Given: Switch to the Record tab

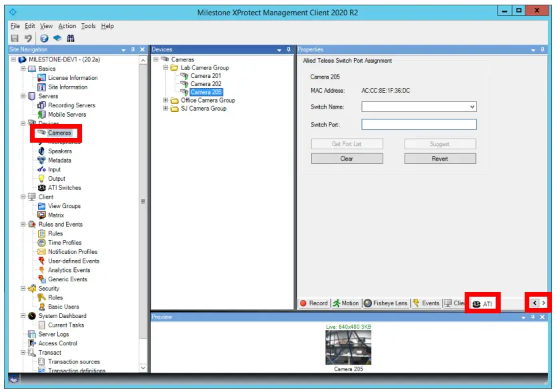Looking at the screenshot, I should (314, 303).
